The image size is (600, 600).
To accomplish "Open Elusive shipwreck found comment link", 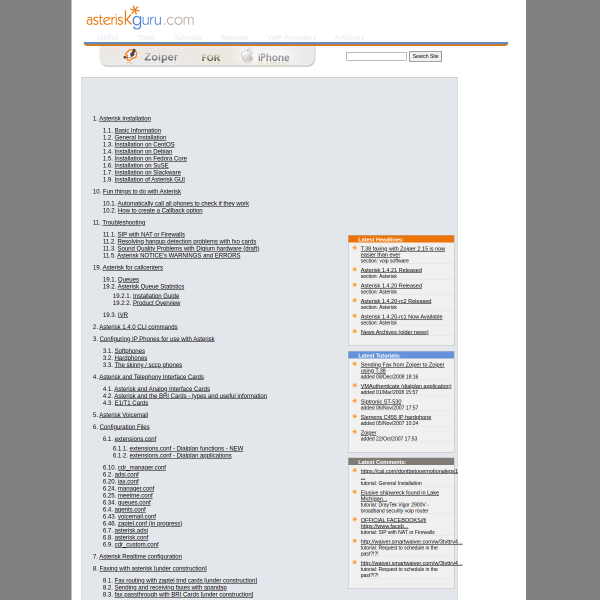I will (400, 496).
